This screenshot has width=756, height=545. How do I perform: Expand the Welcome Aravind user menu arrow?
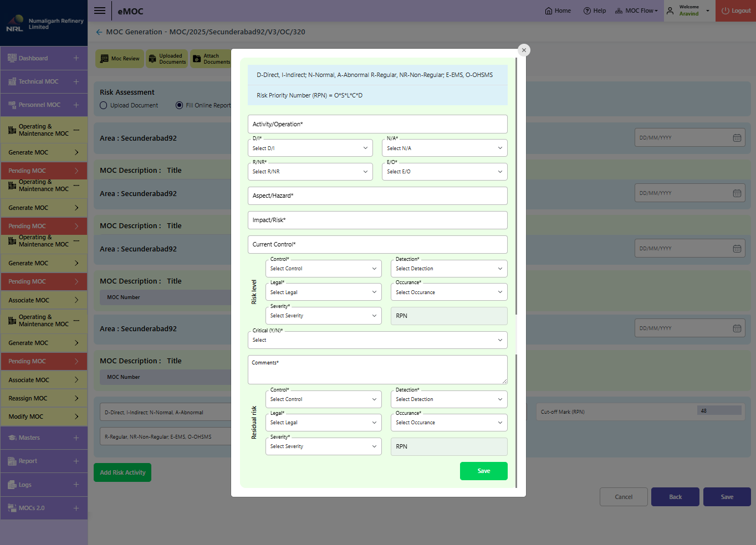click(708, 11)
